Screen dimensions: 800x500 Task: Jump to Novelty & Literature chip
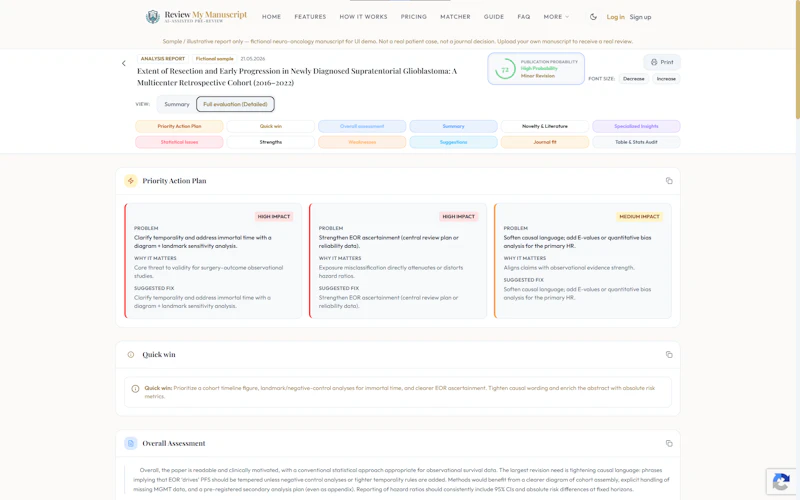pos(544,126)
